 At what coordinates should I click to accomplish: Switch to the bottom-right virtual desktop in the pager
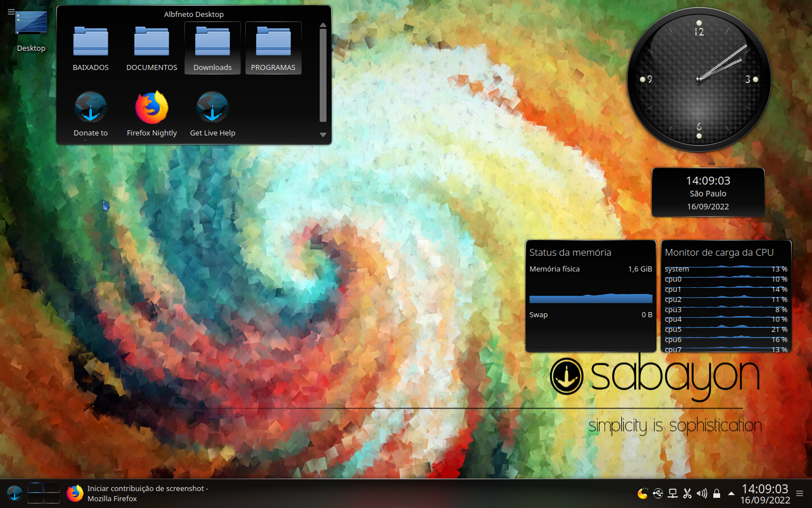(x=52, y=498)
